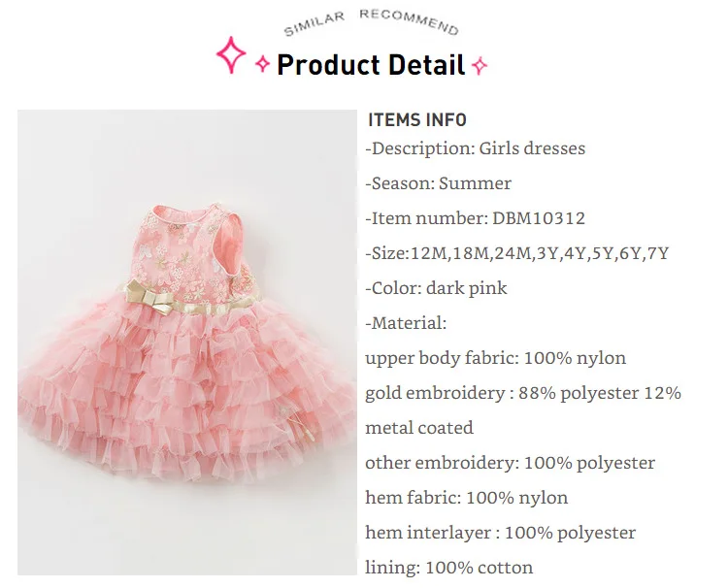Viewport: 728px width, 588px height.
Task: Click the metal coated text
Action: click(419, 428)
